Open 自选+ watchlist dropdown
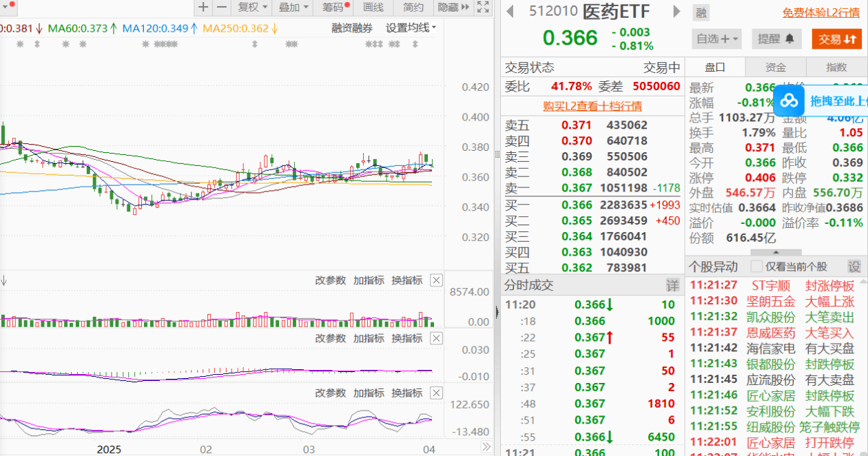868x456 pixels. (x=716, y=39)
